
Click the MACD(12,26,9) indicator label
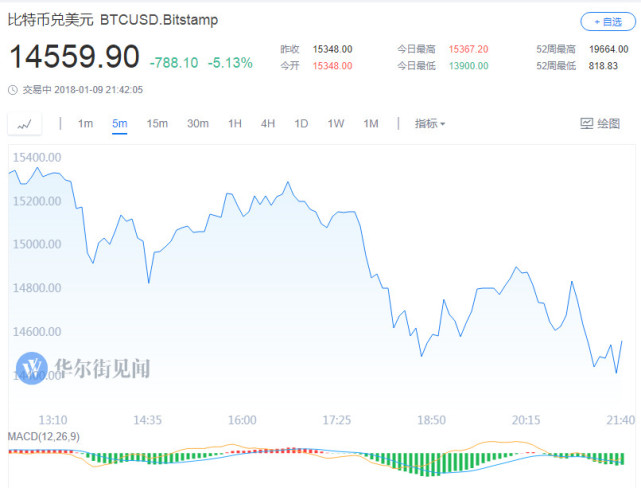[44, 437]
